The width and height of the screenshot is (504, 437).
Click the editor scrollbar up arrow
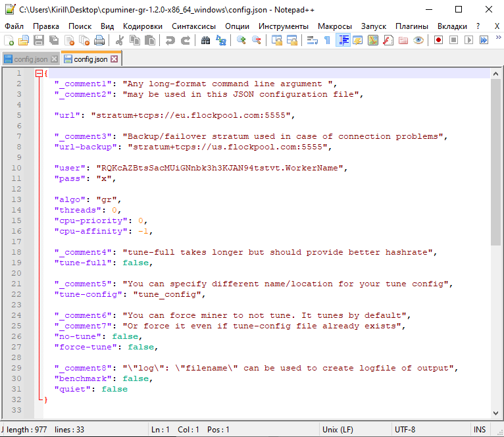[495, 74]
